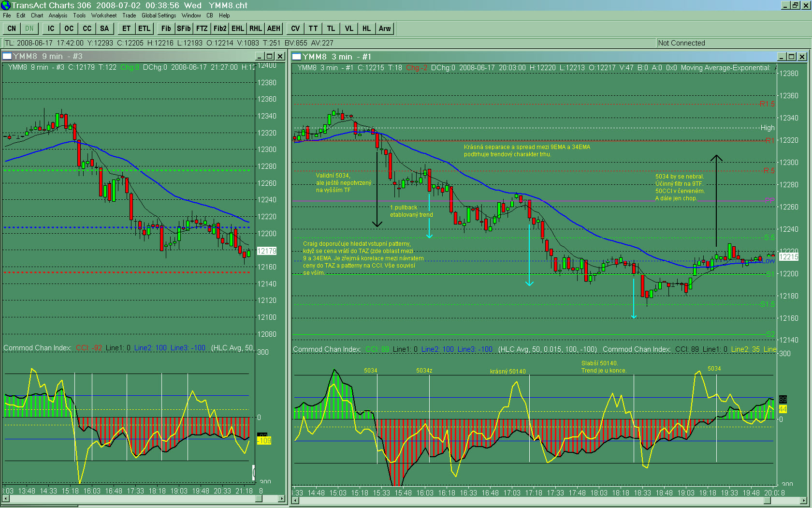
Task: Click the YMM8 9 min window icon
Action: tap(7, 57)
